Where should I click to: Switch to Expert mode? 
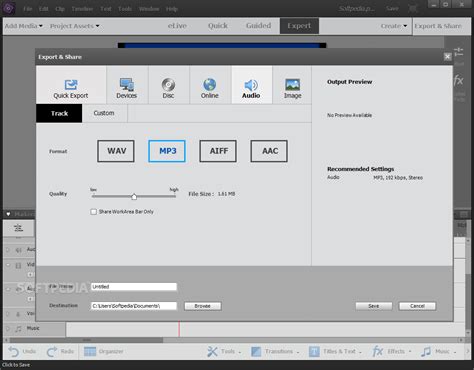(299, 26)
